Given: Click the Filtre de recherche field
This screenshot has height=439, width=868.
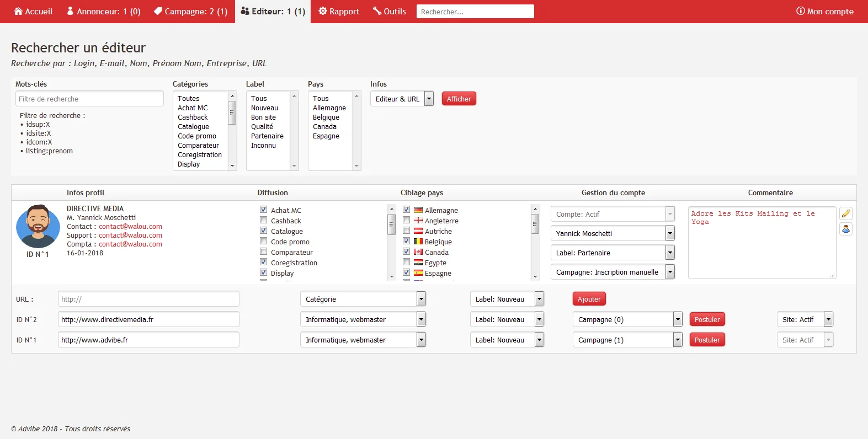Looking at the screenshot, I should (89, 99).
